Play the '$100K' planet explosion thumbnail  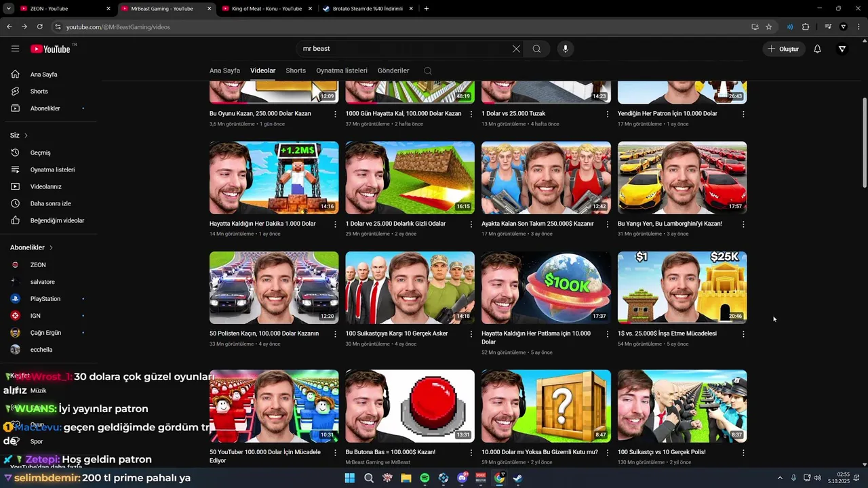(546, 287)
